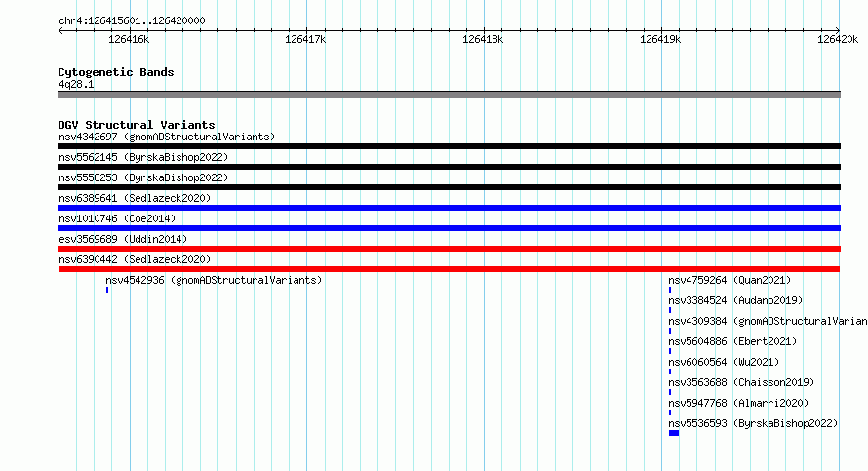The height and width of the screenshot is (471, 868).
Task: Open nsv4542936 (gnomADStructuralVariants) label
Action: [214, 280]
